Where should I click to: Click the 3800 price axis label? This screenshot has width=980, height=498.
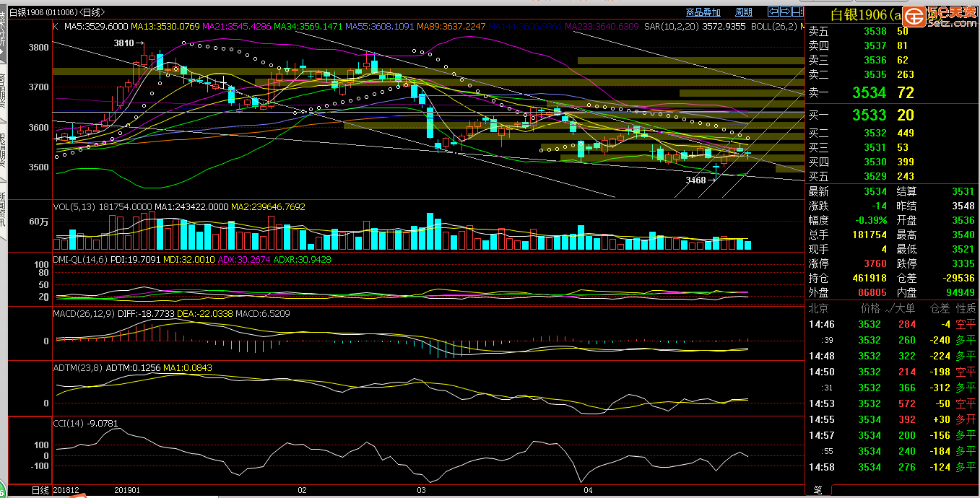click(x=39, y=48)
